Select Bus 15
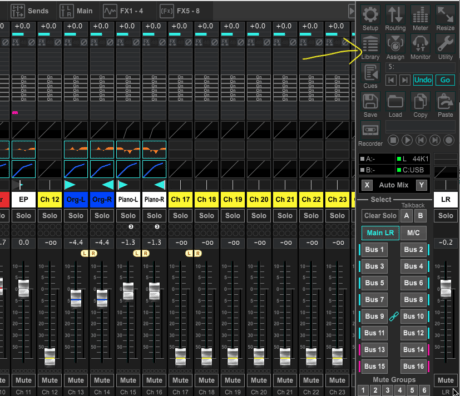 click(374, 366)
